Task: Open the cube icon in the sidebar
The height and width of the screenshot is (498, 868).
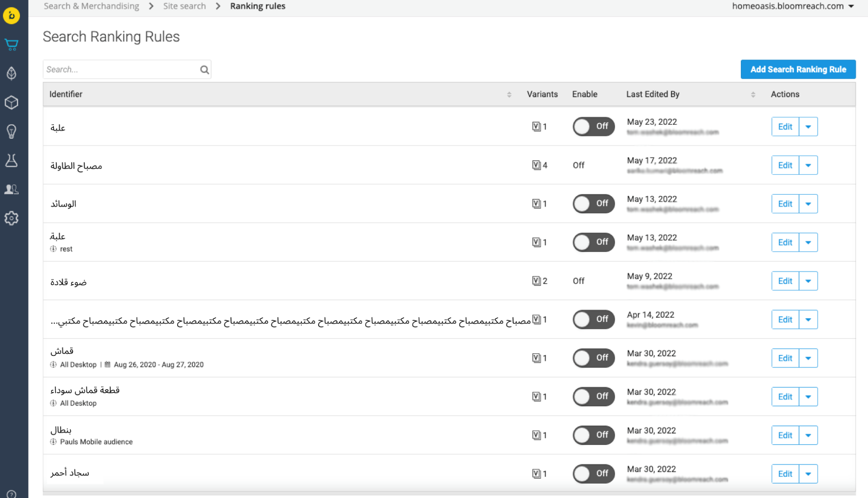Action: 12,103
